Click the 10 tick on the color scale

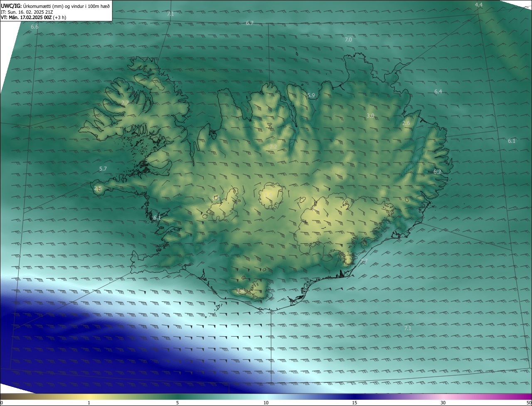[x=266, y=403]
